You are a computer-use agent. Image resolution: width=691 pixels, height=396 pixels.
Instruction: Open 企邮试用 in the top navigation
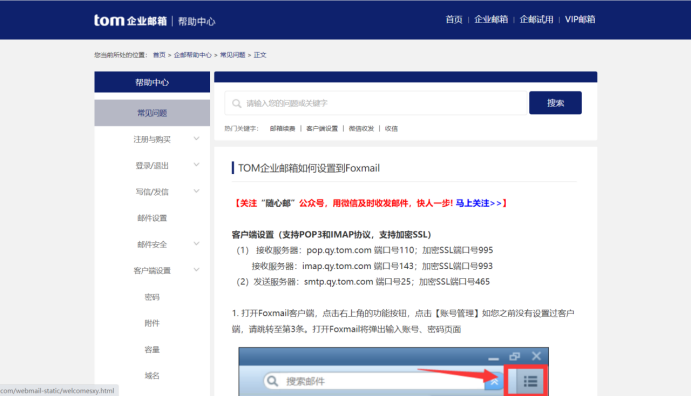click(536, 19)
